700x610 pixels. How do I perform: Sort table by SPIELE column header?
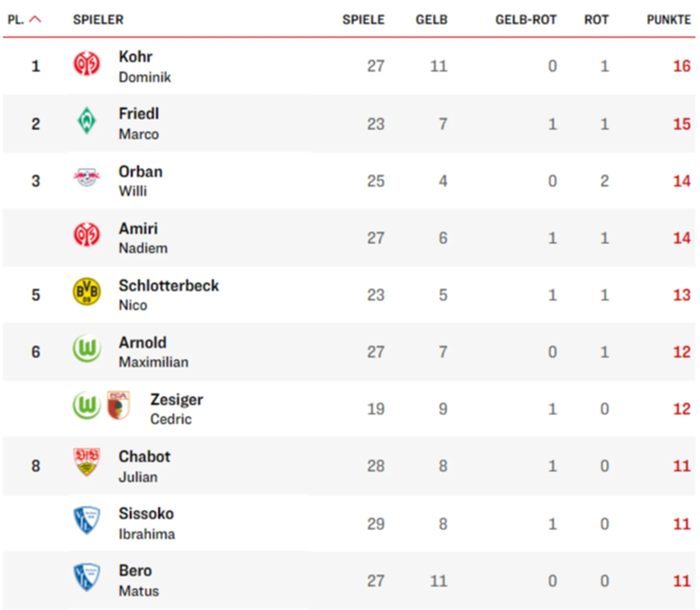363,20
